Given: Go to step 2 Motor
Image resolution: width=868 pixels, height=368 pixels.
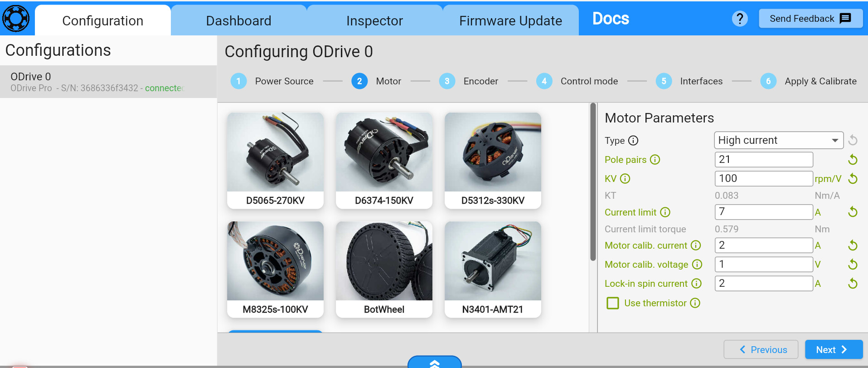Looking at the screenshot, I should tap(376, 81).
